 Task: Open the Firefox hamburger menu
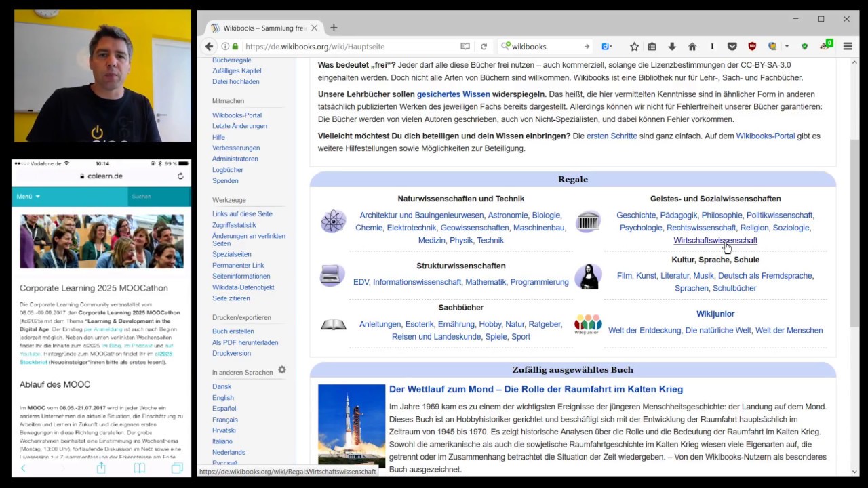click(x=848, y=47)
